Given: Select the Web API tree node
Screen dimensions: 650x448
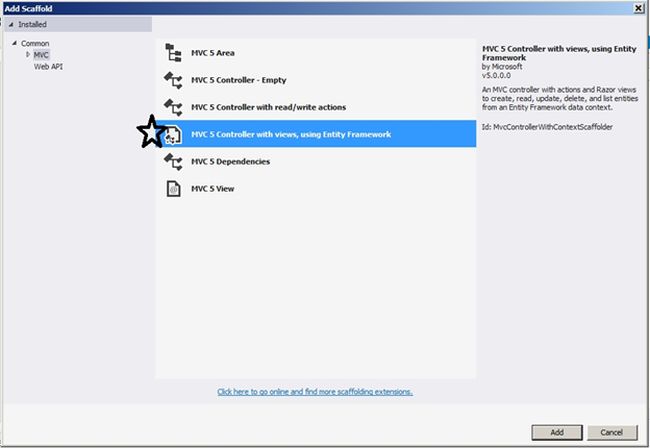Looking at the screenshot, I should tap(49, 66).
